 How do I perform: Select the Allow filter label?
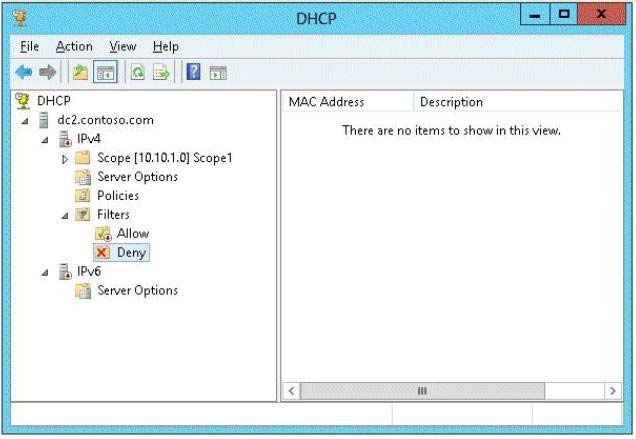point(133,233)
